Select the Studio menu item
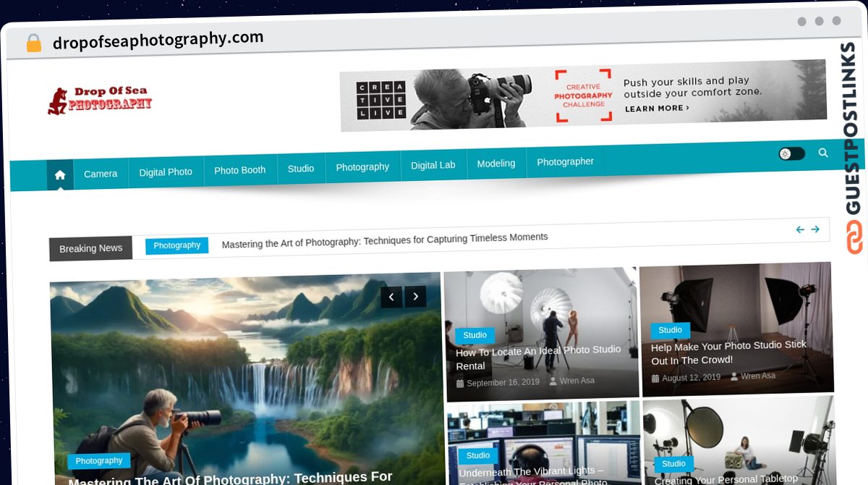The image size is (868, 485). point(301,169)
